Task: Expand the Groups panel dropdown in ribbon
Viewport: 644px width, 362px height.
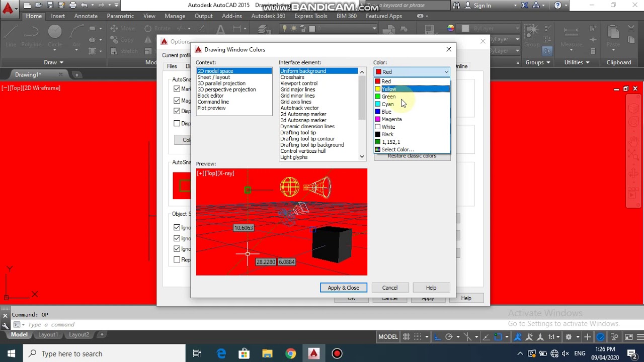Action: tap(538, 62)
